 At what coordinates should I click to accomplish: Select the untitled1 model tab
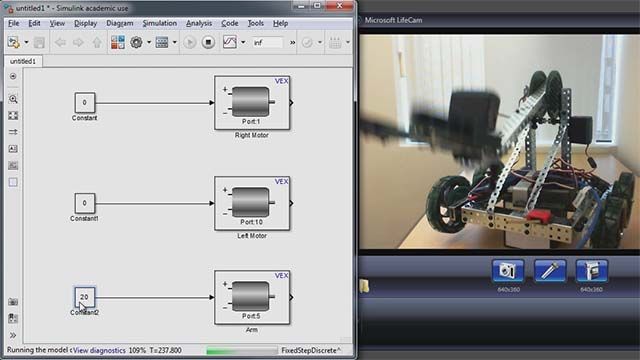click(23, 61)
